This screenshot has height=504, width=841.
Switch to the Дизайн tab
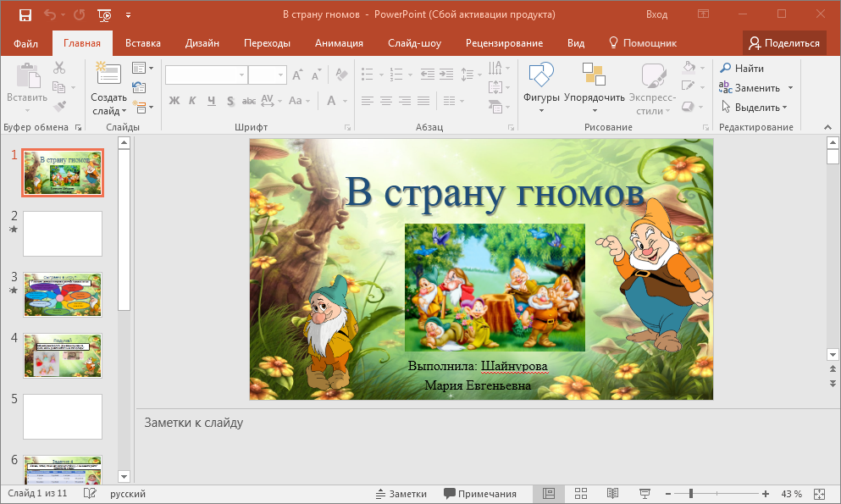(202, 43)
